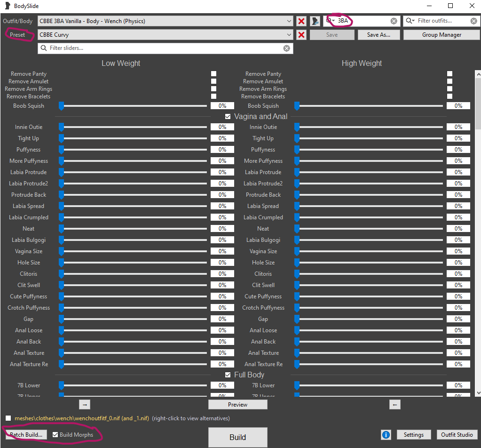Disable the Build Morphs checkbox
The height and width of the screenshot is (448, 481).
(55, 435)
